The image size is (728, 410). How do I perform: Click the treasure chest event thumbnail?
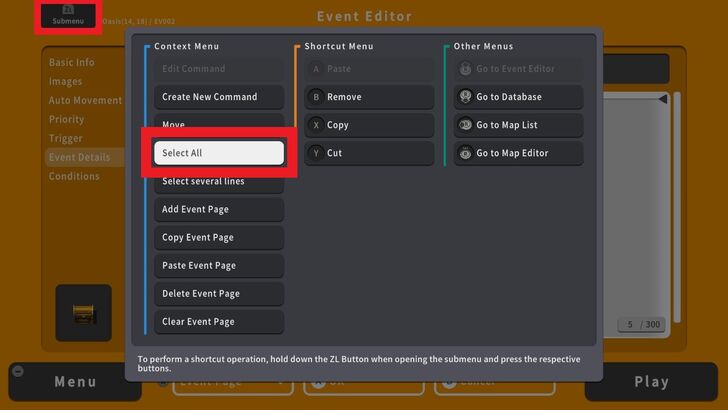click(84, 313)
